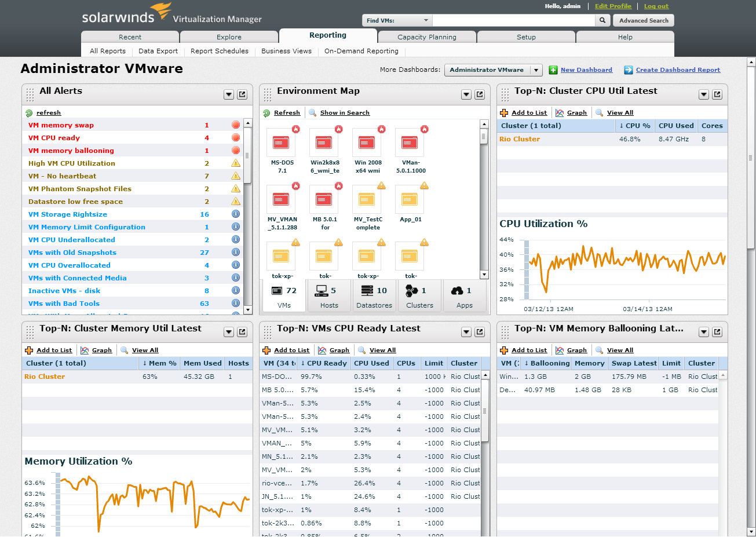Open On-Demand Reporting sub-menu
Image resolution: width=756 pixels, height=537 pixels.
(x=361, y=51)
